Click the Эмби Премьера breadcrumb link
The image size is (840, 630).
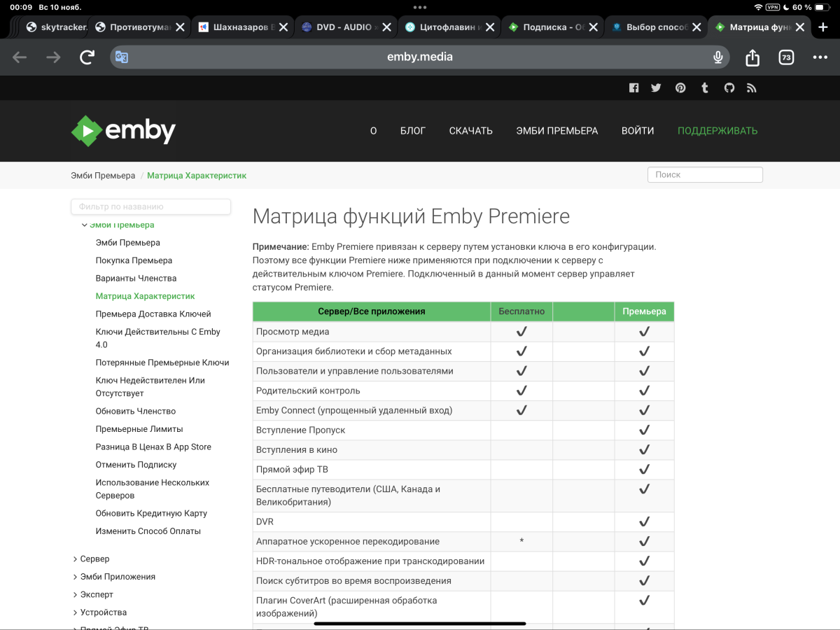click(x=103, y=176)
